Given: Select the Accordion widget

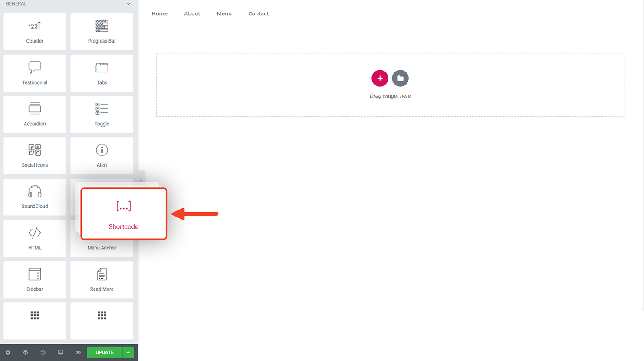Looking at the screenshot, I should tap(35, 114).
